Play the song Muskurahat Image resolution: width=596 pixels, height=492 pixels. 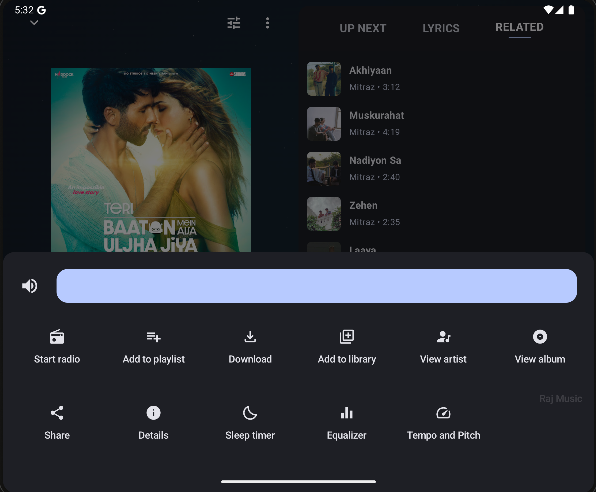pos(445,124)
